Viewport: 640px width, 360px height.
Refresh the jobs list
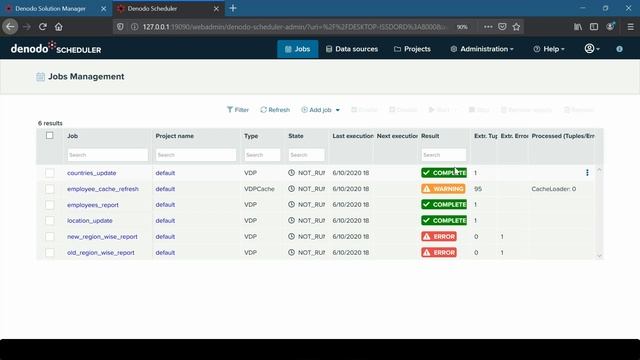[x=275, y=110]
